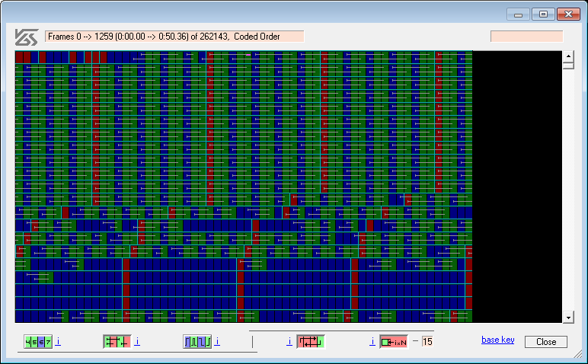Open the info link left of the red arrows icon
Image resolution: width=588 pixels, height=364 pixels.
tap(289, 341)
